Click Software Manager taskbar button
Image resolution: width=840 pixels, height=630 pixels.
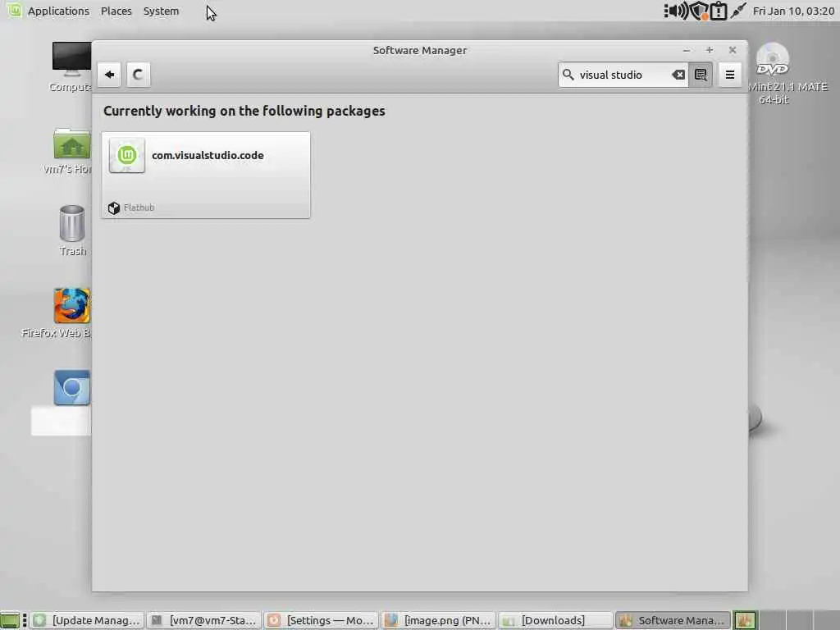[x=673, y=620]
